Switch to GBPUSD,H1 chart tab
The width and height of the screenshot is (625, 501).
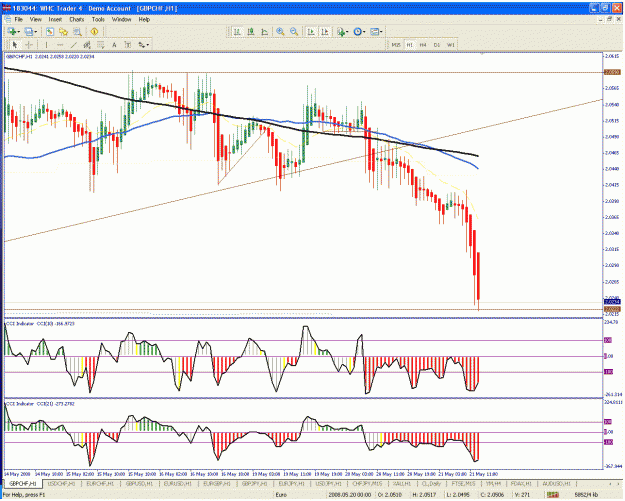(139, 484)
